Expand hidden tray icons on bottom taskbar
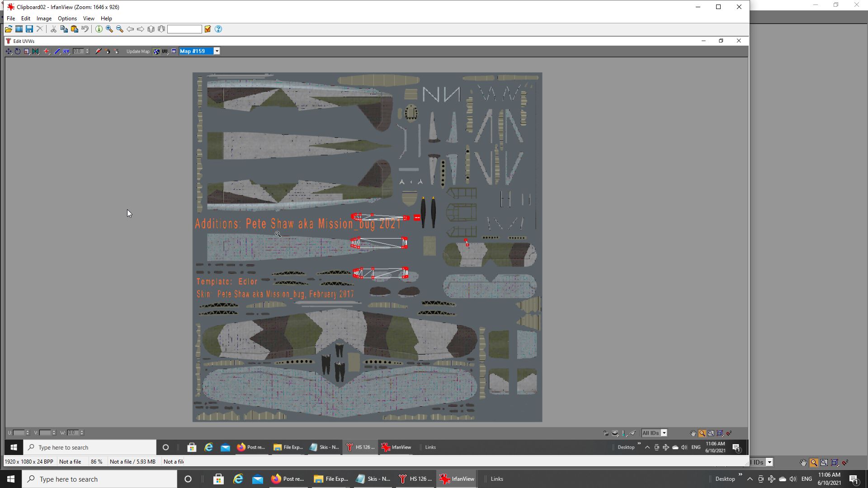 pos(750,479)
